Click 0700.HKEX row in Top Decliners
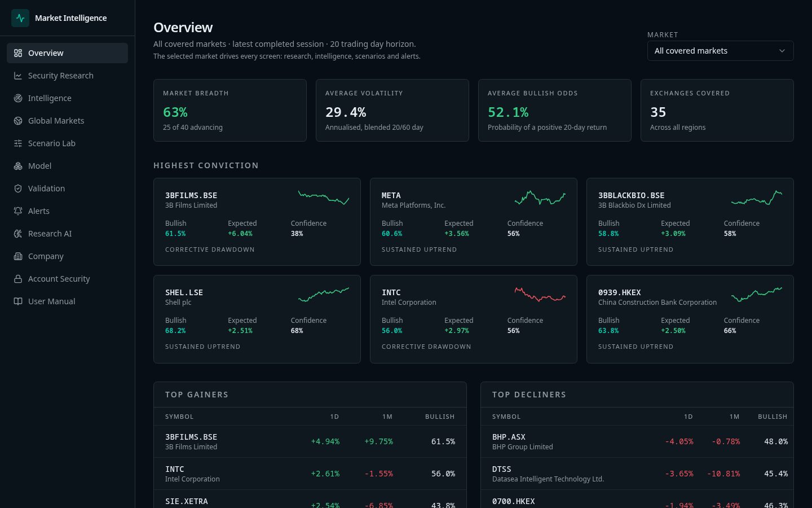812x508 pixels. click(x=637, y=500)
